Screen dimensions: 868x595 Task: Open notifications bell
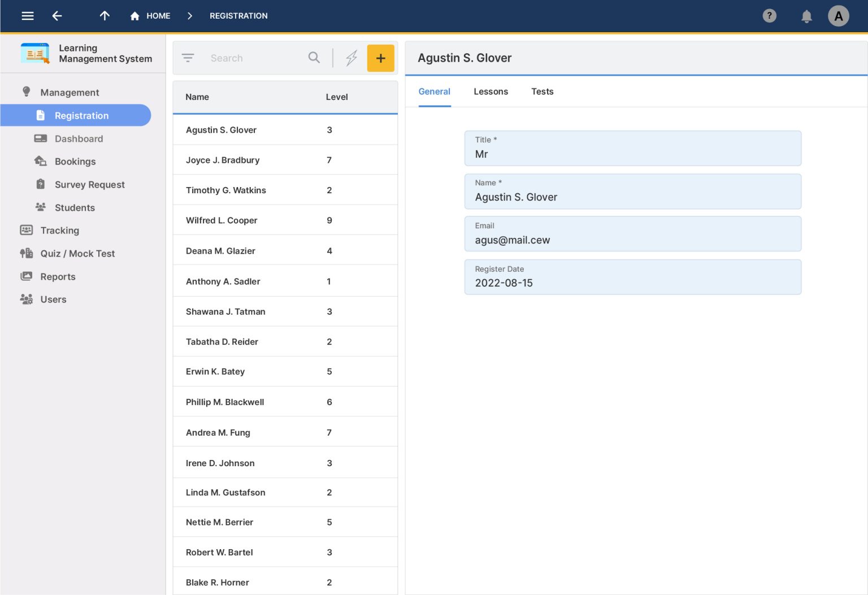[806, 16]
